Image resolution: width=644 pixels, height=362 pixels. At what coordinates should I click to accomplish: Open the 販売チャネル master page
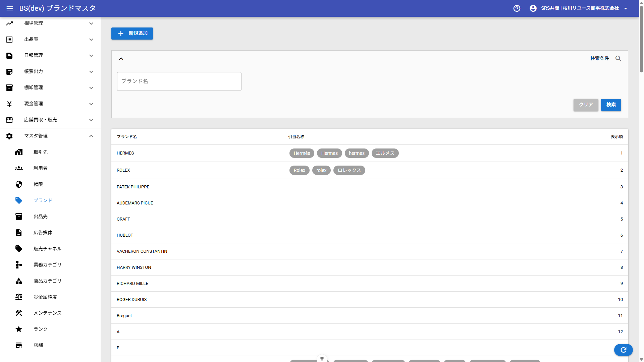pyautogui.click(x=50, y=249)
